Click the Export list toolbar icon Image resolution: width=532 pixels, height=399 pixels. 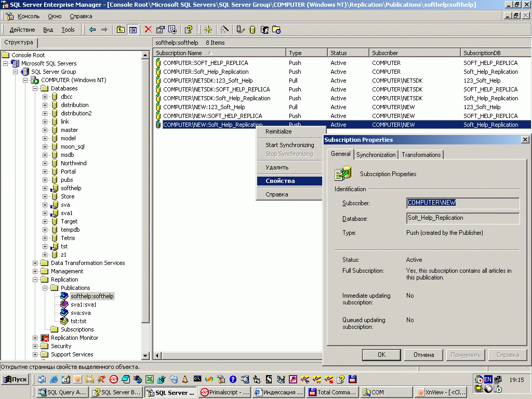[x=172, y=30]
